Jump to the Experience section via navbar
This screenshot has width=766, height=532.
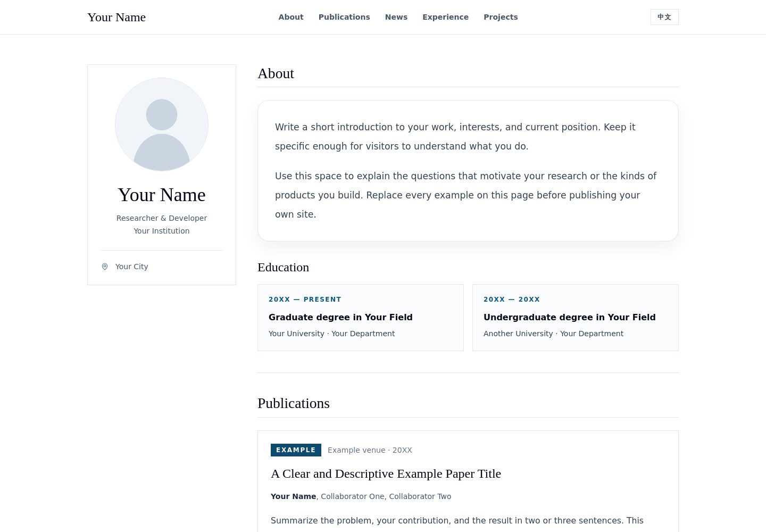coord(446,17)
